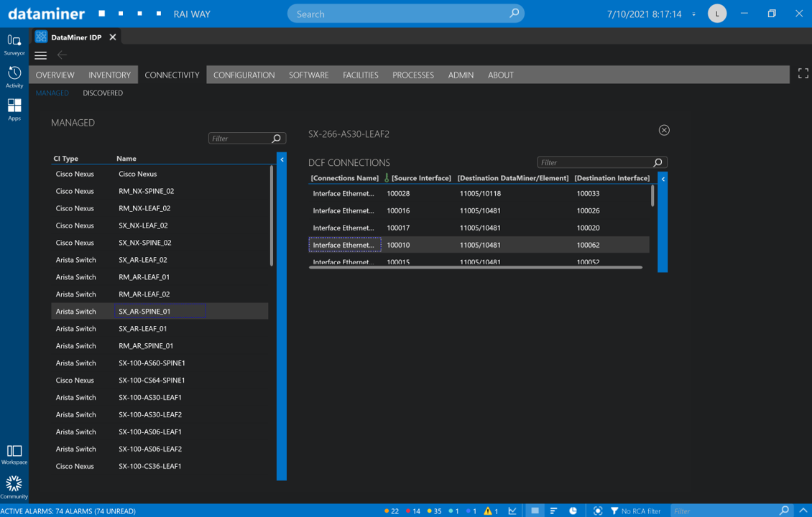This screenshot has height=517, width=812.
Task: Focus the alarm console Filter field
Action: (731, 511)
